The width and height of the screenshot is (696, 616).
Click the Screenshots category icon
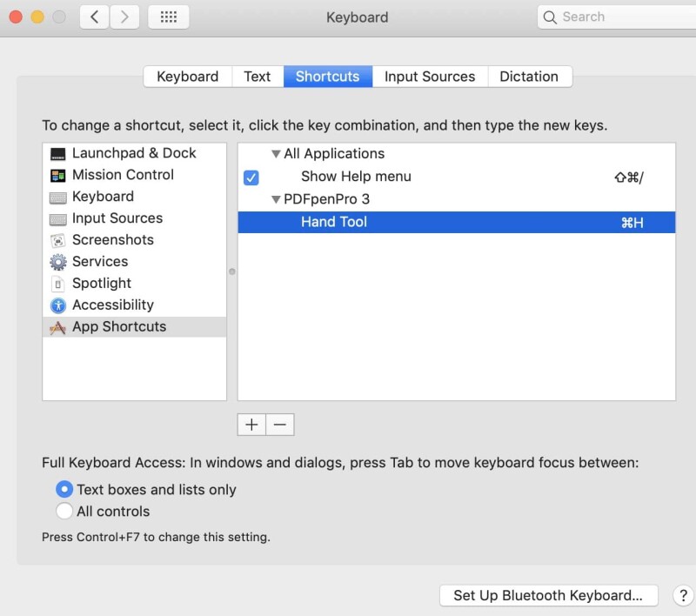57,240
